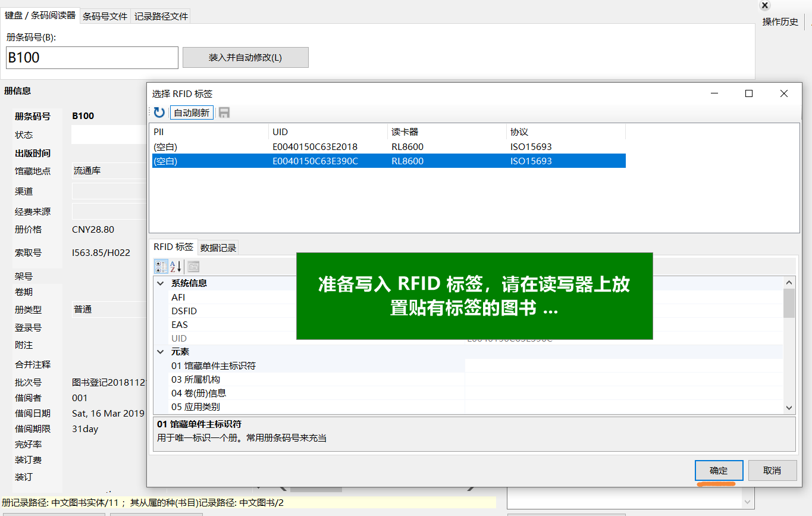Click the property pages icon beside the sort icon
This screenshot has height=516, width=812.
pyautogui.click(x=193, y=266)
